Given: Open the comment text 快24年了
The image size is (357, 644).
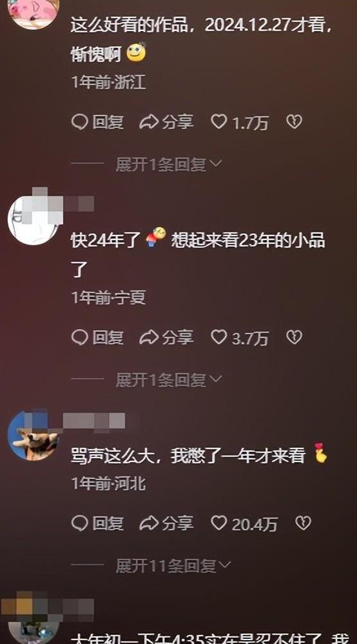Looking at the screenshot, I should [x=106, y=241].
